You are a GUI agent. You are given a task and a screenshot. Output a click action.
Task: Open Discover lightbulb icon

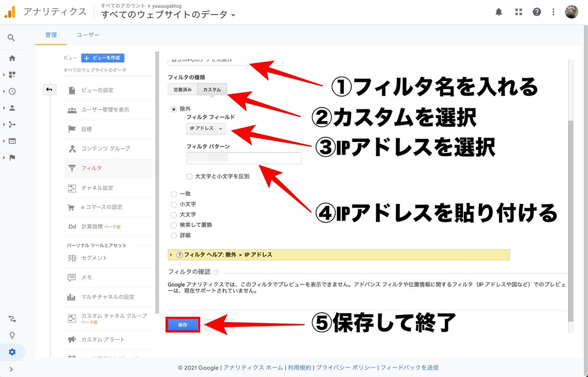point(12,335)
